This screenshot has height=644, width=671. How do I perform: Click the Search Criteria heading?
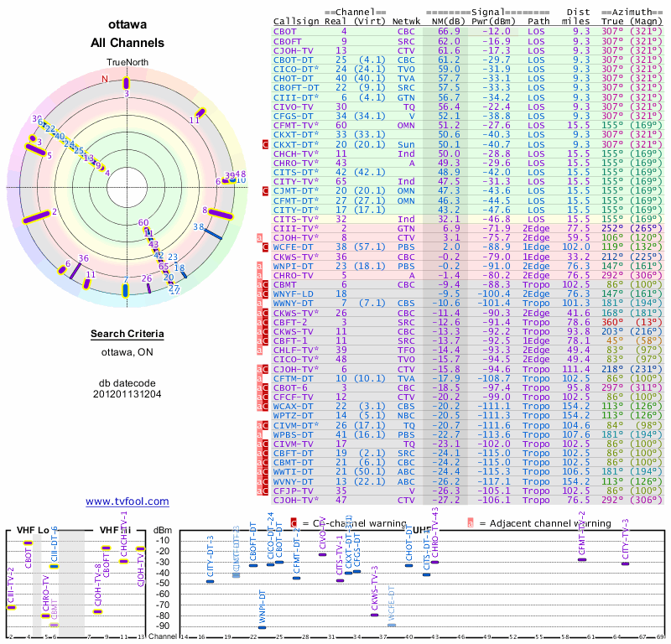127,334
